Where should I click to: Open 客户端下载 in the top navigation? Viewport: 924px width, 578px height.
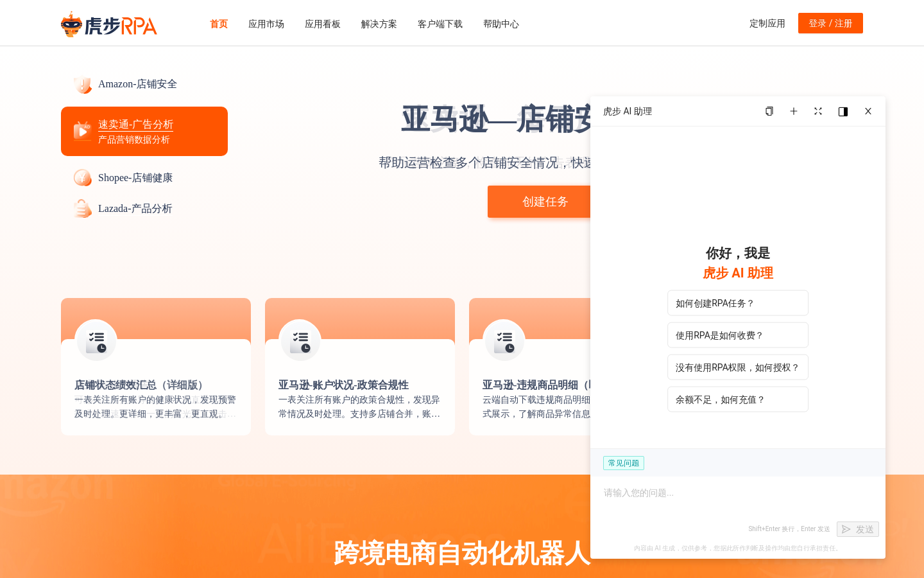tap(440, 24)
